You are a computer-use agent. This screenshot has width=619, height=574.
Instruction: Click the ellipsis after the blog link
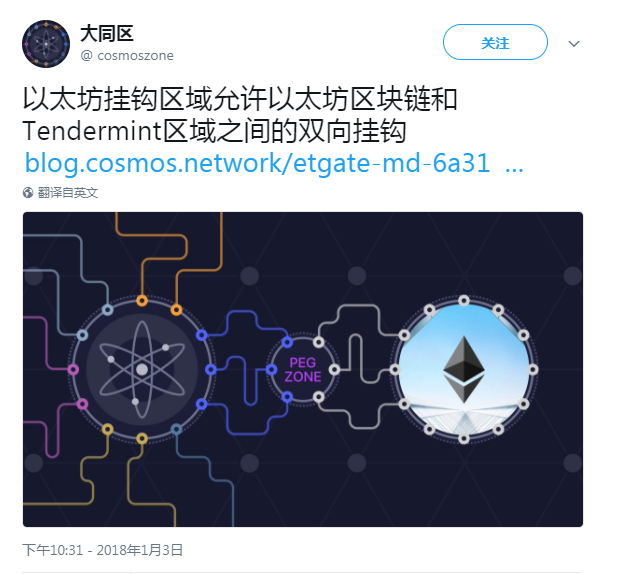(514, 168)
